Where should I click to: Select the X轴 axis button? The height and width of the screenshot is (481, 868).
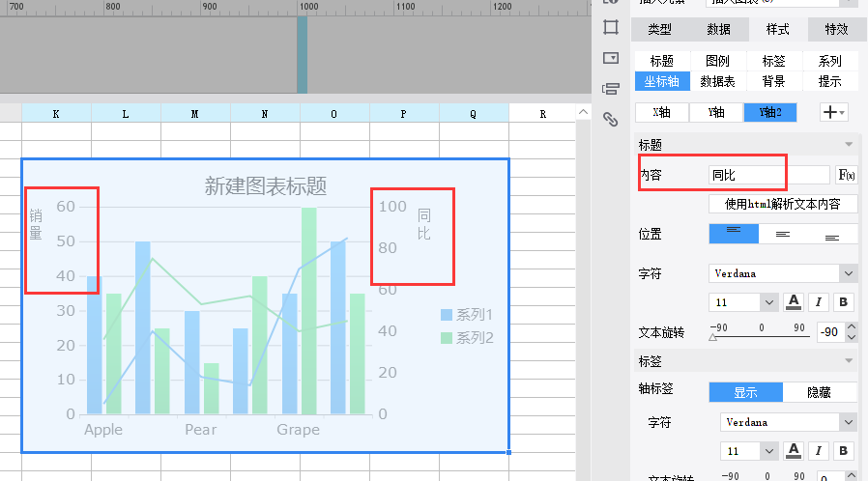tap(661, 112)
